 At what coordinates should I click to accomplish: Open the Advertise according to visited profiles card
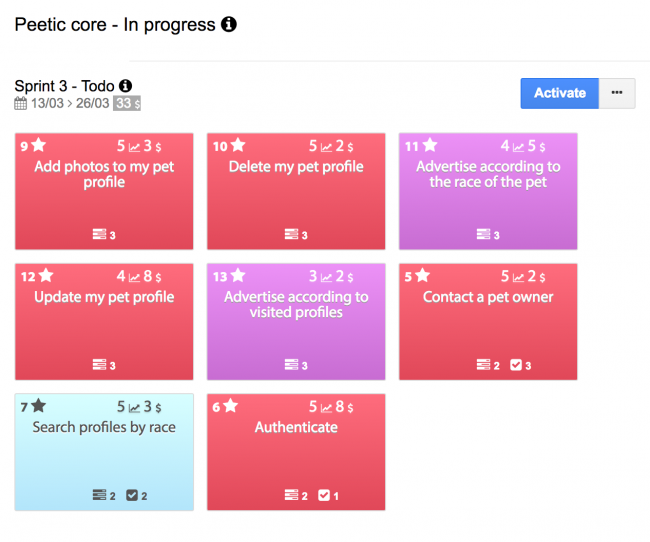click(296, 321)
